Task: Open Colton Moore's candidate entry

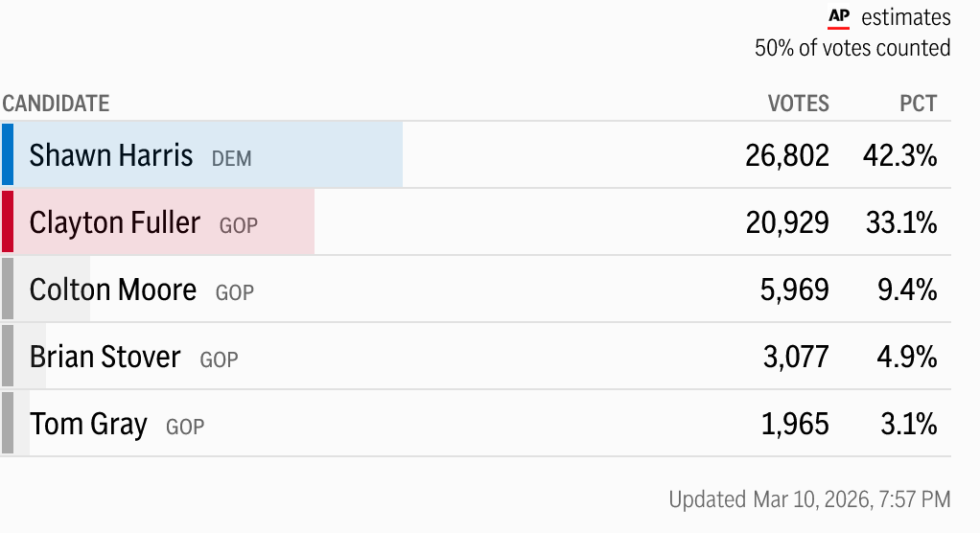Action: [x=113, y=290]
